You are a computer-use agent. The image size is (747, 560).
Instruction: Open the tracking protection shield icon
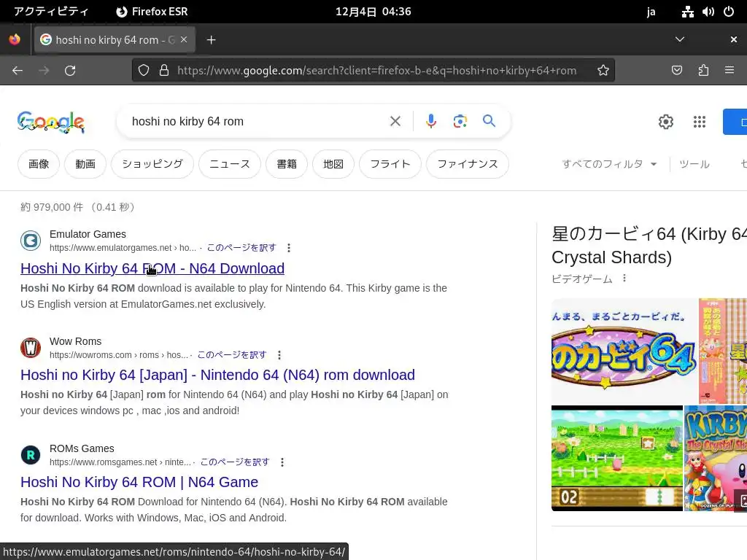click(x=144, y=71)
